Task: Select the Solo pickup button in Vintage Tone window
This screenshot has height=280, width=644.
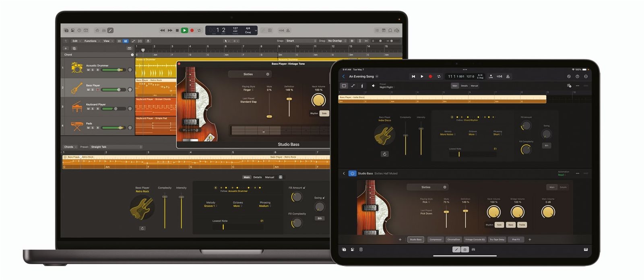Action: [324, 113]
